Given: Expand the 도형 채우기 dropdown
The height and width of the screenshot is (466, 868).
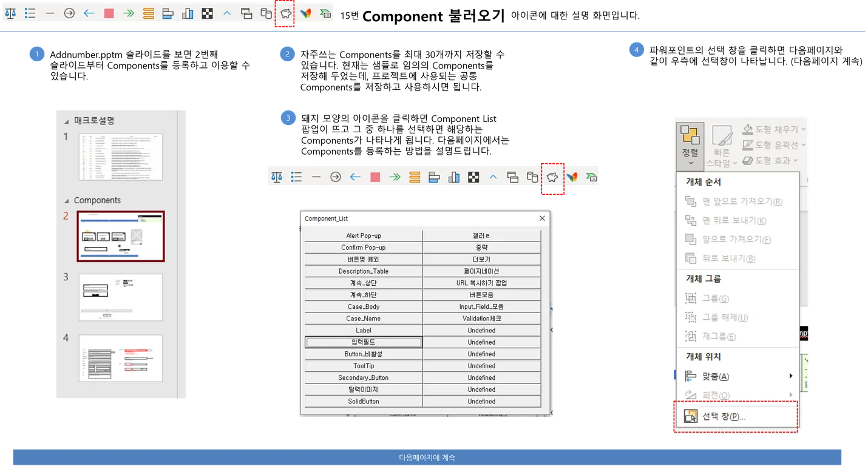Looking at the screenshot, I should (x=775, y=129).
